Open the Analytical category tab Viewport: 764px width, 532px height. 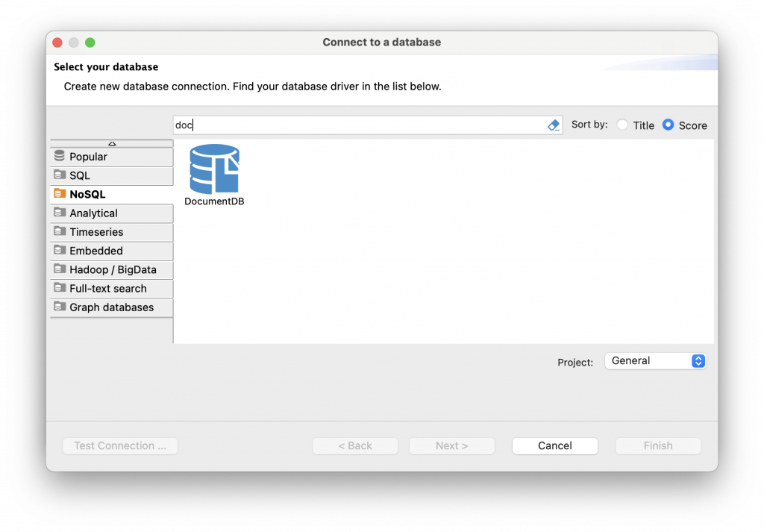(112, 213)
